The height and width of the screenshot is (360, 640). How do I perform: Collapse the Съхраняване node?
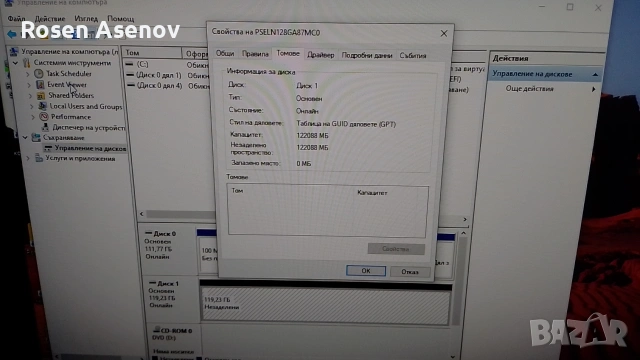pos(25,138)
